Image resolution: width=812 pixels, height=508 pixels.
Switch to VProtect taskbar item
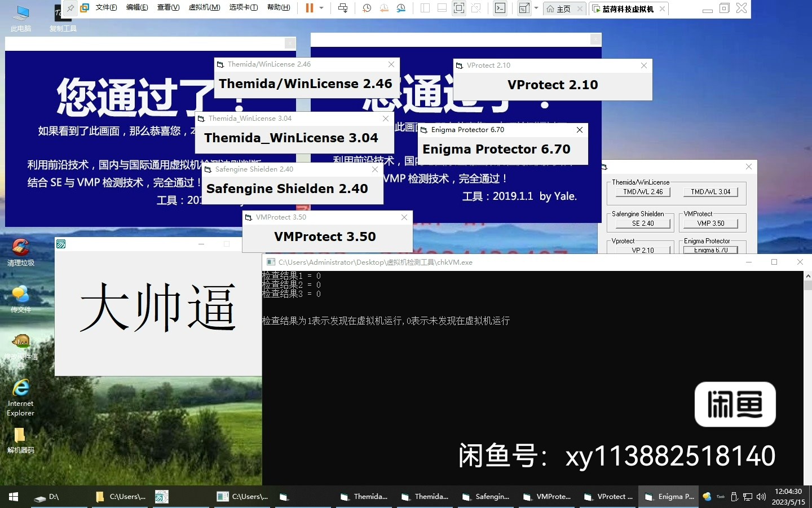click(x=608, y=497)
